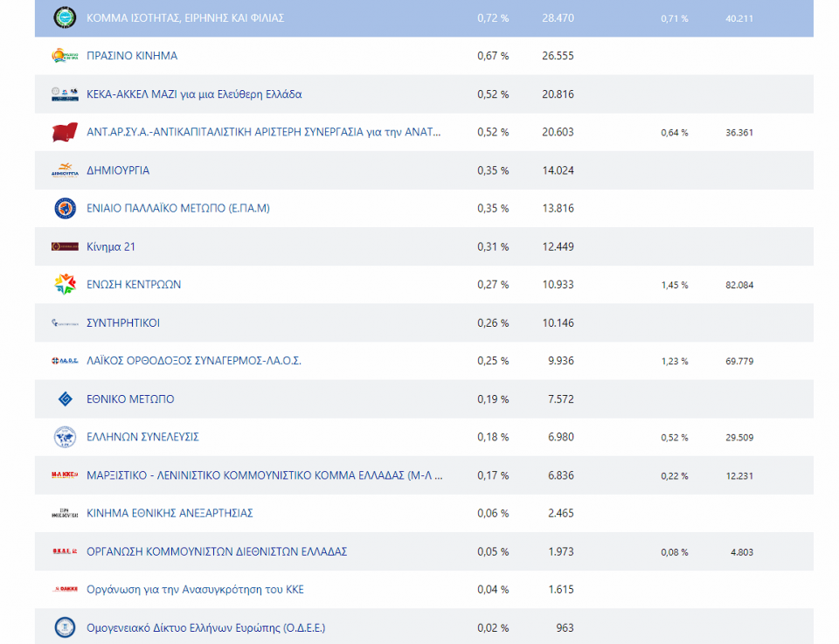Viewport: 839px width, 644px height.
Task: Click the Ομογενειακό Δίκτυο (Ο.Δ.Ε.Ε.) round logo
Action: tap(66, 627)
